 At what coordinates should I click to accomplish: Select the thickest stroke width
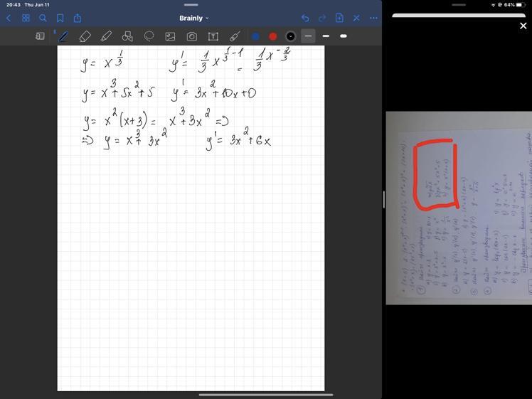pos(344,36)
